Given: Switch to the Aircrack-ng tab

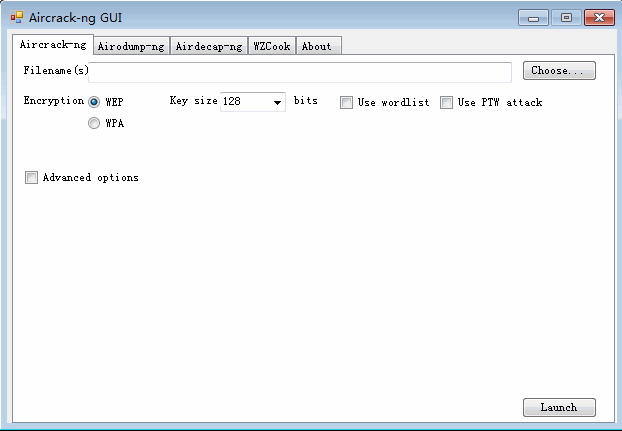Looking at the screenshot, I should tap(53, 44).
